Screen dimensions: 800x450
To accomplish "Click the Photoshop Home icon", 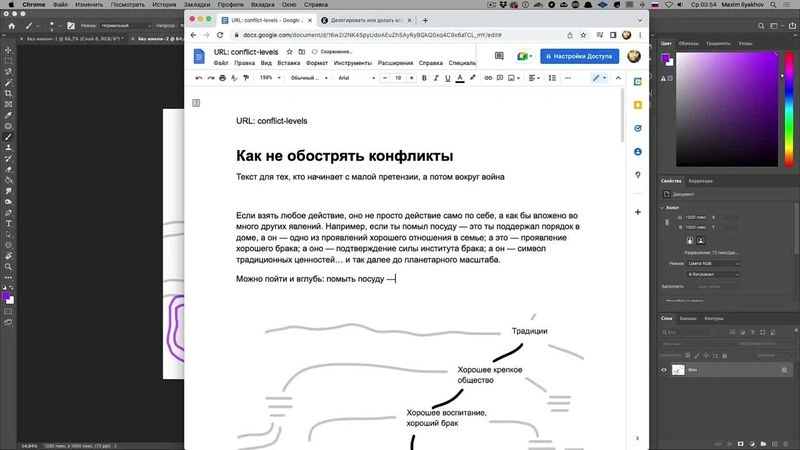I will [x=12, y=26].
